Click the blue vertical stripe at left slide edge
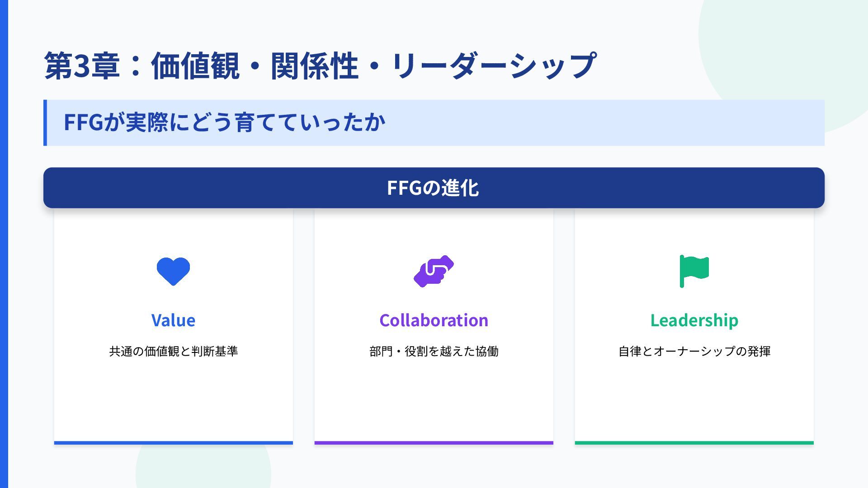This screenshot has height=488, width=868. (x=4, y=244)
